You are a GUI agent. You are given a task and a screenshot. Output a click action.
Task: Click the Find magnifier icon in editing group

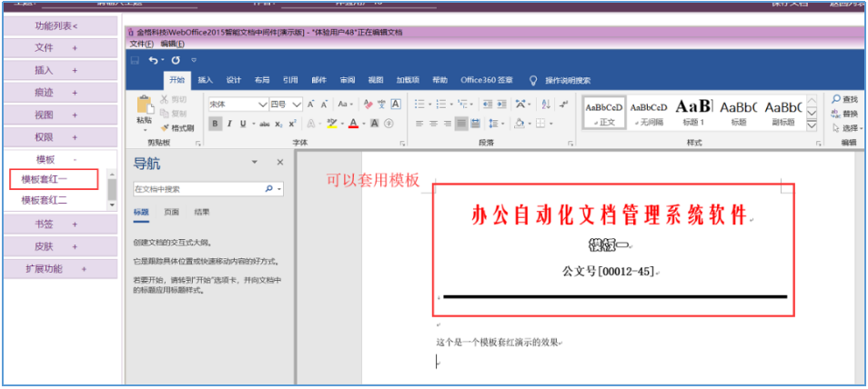point(837,99)
